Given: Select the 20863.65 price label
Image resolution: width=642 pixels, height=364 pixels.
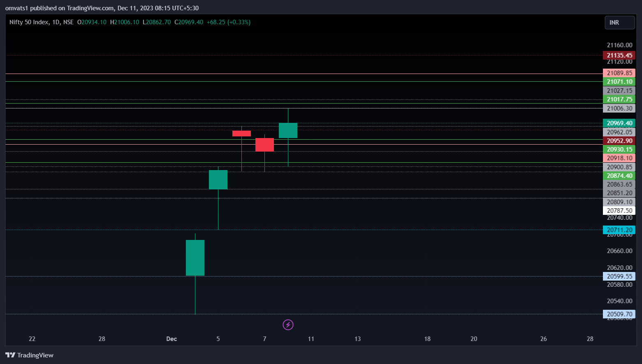Looking at the screenshot, I should click(x=619, y=184).
